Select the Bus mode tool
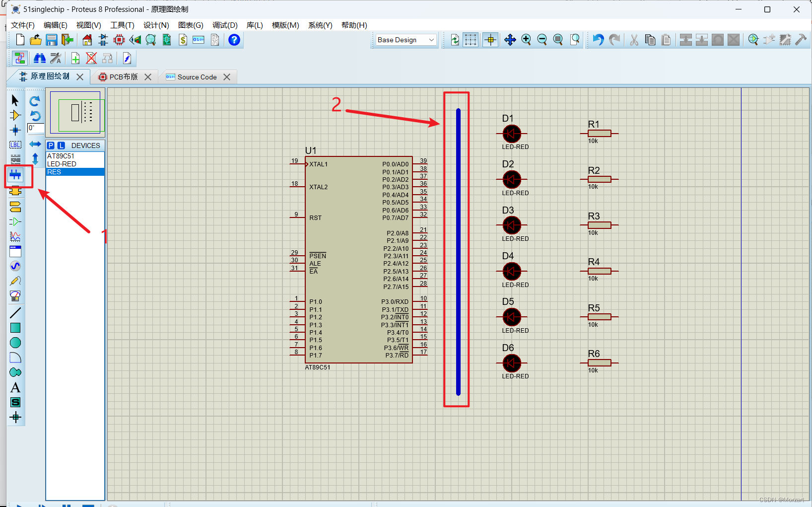 (x=15, y=174)
